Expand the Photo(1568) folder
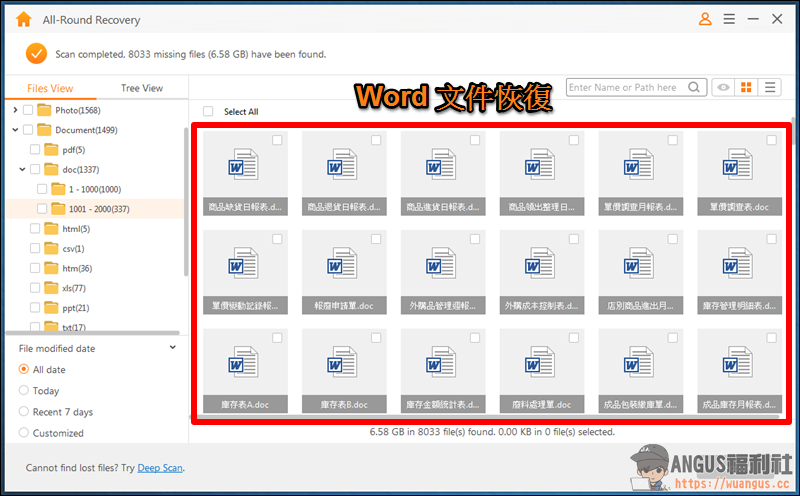 point(15,110)
